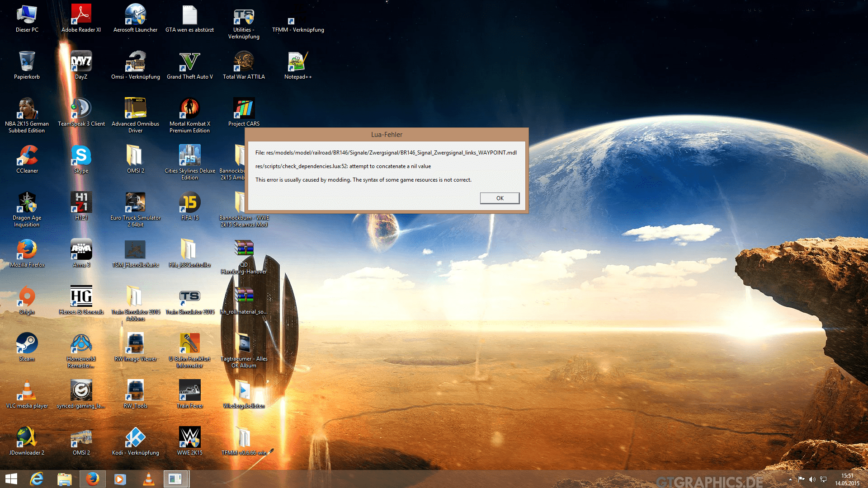Select the TFMM-v0.6.66-win folder
The width and height of the screenshot is (868, 488).
[x=244, y=442]
